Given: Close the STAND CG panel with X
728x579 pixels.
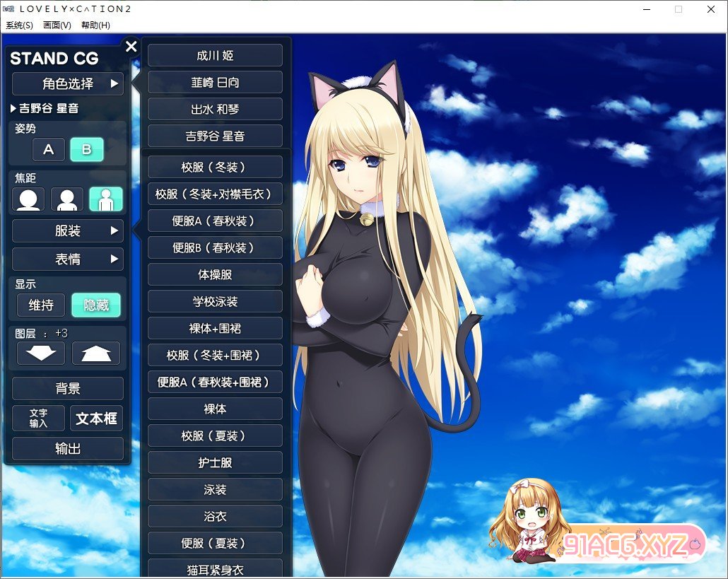Looking at the screenshot, I should tap(131, 47).
